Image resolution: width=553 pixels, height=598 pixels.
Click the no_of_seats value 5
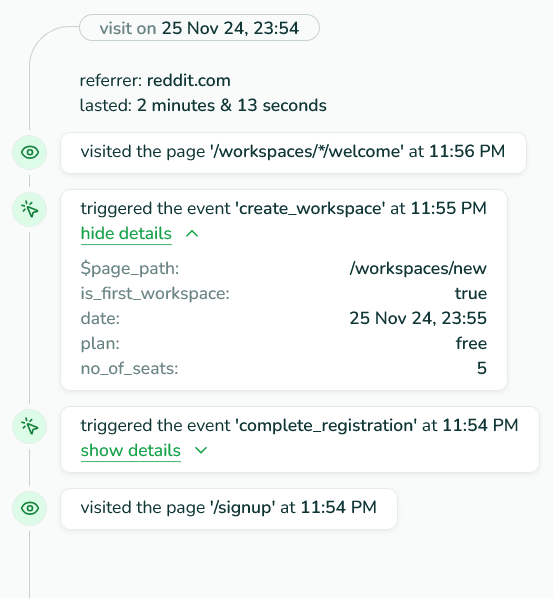point(482,368)
